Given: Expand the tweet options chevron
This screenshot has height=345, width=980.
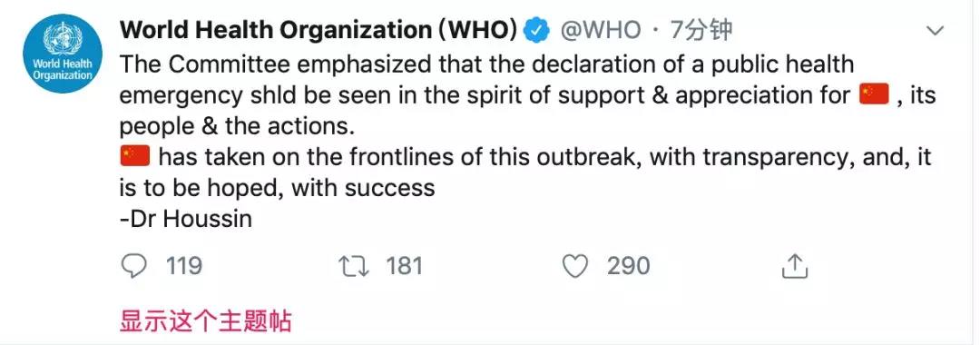Looking at the screenshot, I should [x=935, y=31].
